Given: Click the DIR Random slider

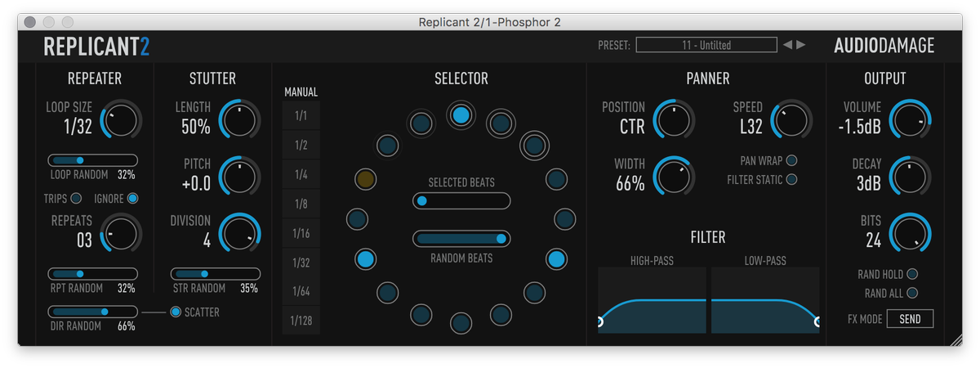Looking at the screenshot, I should pos(93,312).
